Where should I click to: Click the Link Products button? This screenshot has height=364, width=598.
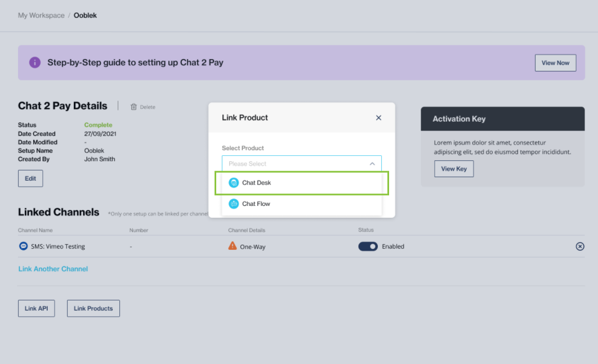pyautogui.click(x=93, y=308)
